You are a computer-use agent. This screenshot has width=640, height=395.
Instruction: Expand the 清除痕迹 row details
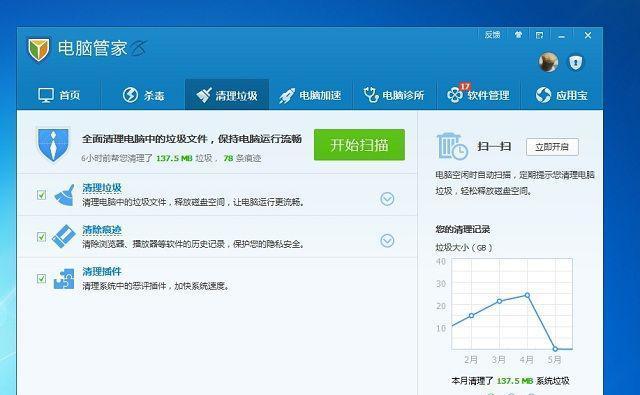pos(387,240)
